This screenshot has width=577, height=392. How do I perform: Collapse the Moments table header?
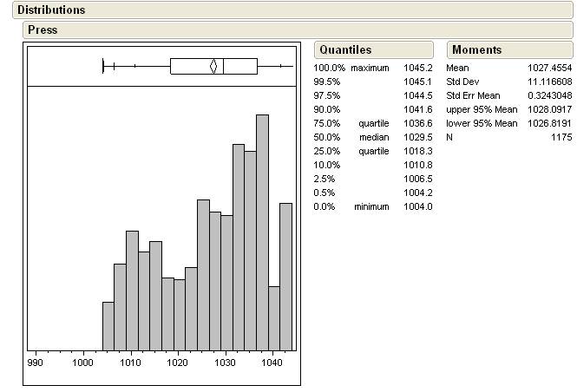[x=476, y=50]
